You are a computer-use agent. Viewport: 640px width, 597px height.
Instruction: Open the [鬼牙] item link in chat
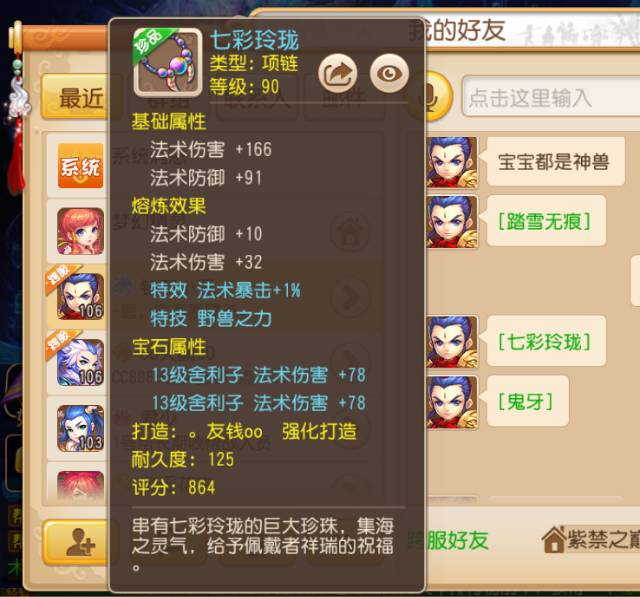[526, 402]
